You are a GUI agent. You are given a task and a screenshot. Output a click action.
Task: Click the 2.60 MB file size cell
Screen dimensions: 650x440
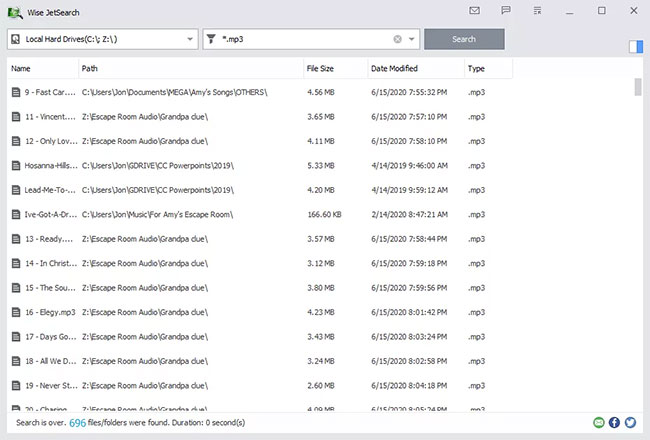point(321,386)
